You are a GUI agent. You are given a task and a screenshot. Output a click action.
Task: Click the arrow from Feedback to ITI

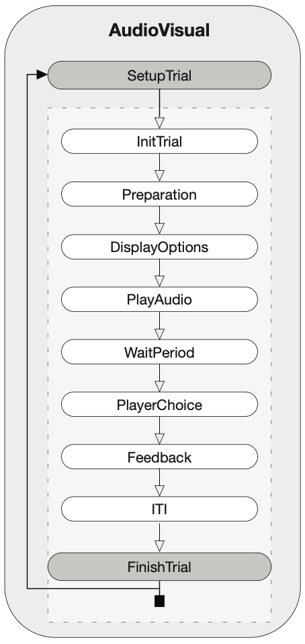pyautogui.click(x=159, y=483)
